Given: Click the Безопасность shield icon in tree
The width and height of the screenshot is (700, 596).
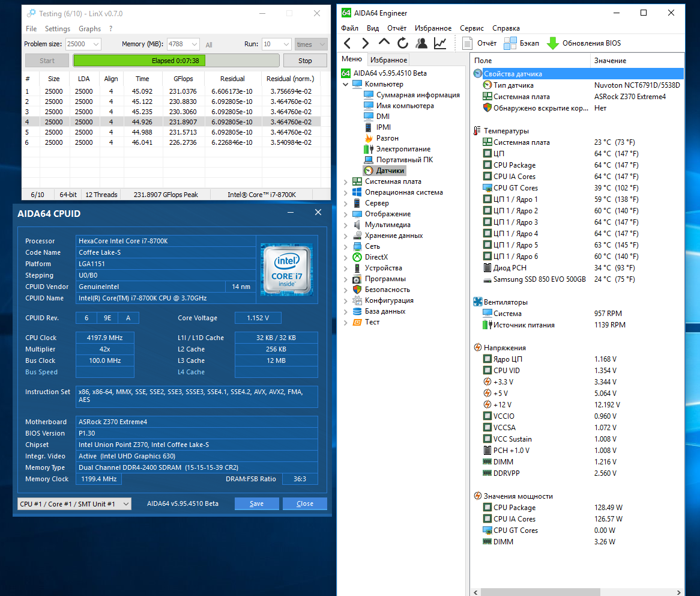Looking at the screenshot, I should 357,290.
